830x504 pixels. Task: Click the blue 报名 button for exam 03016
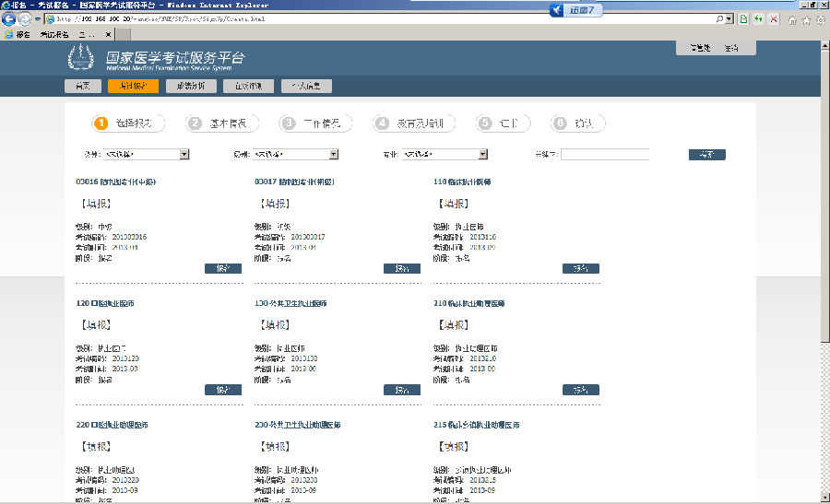coord(223,269)
